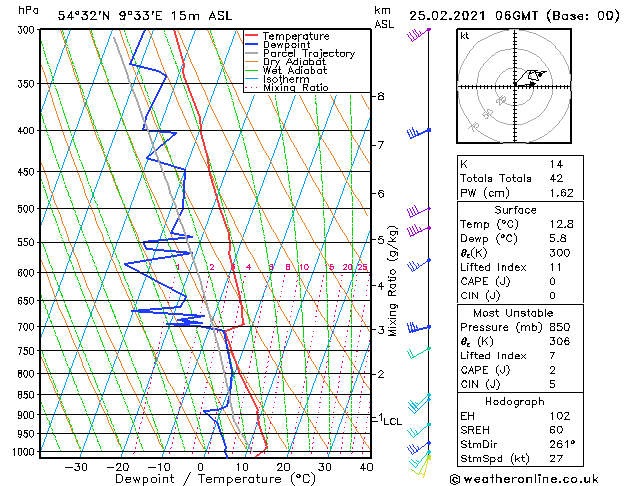Click the Most Unstable CIN value 5
629x486 pixels.
pyautogui.click(x=553, y=384)
